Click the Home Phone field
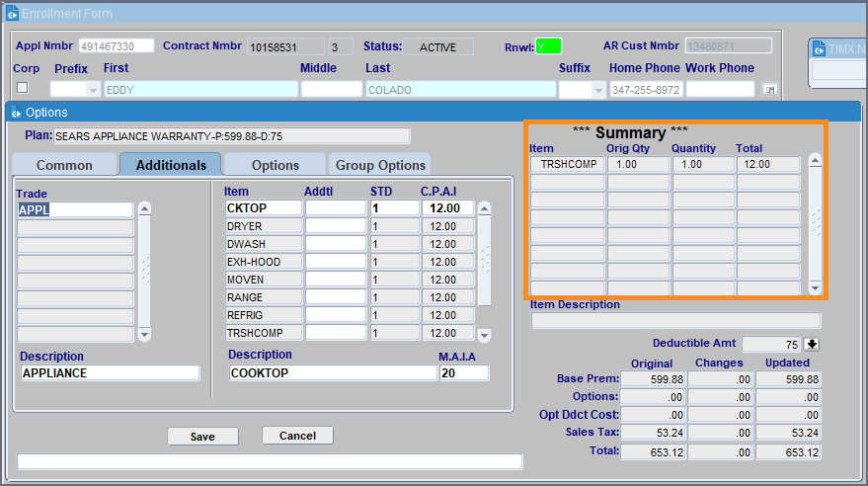 click(647, 89)
